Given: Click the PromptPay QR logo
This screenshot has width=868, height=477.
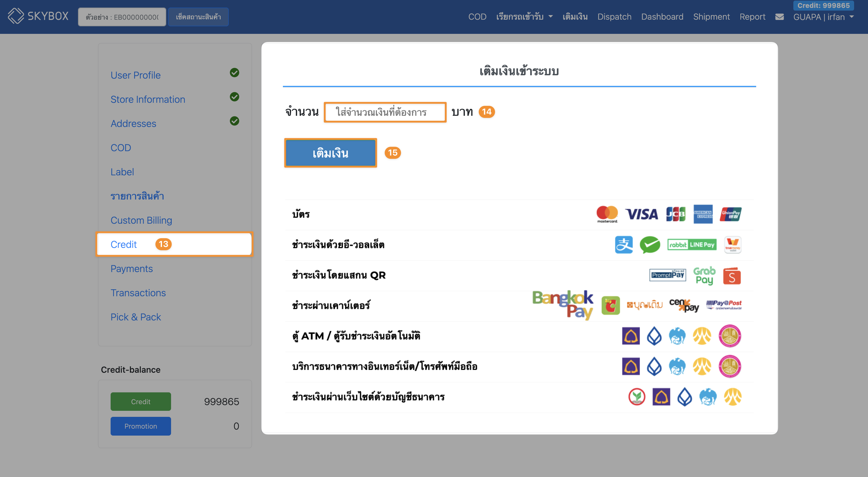Looking at the screenshot, I should coord(668,275).
